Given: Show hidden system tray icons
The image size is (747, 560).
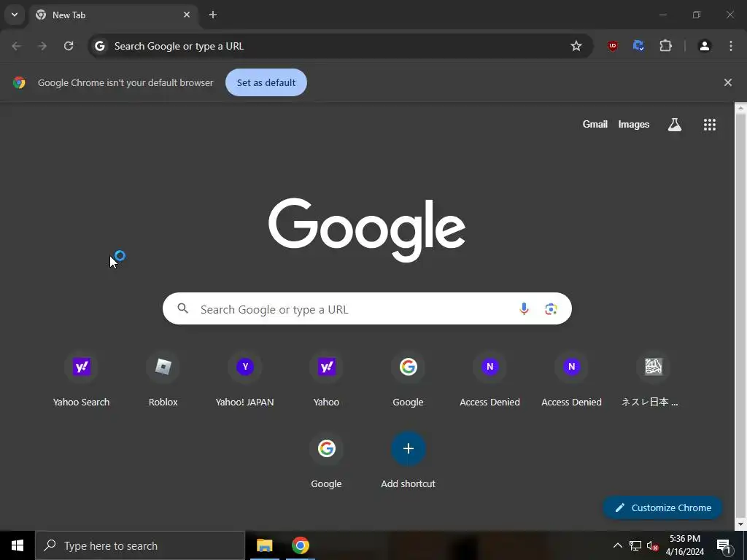Looking at the screenshot, I should 617,545.
